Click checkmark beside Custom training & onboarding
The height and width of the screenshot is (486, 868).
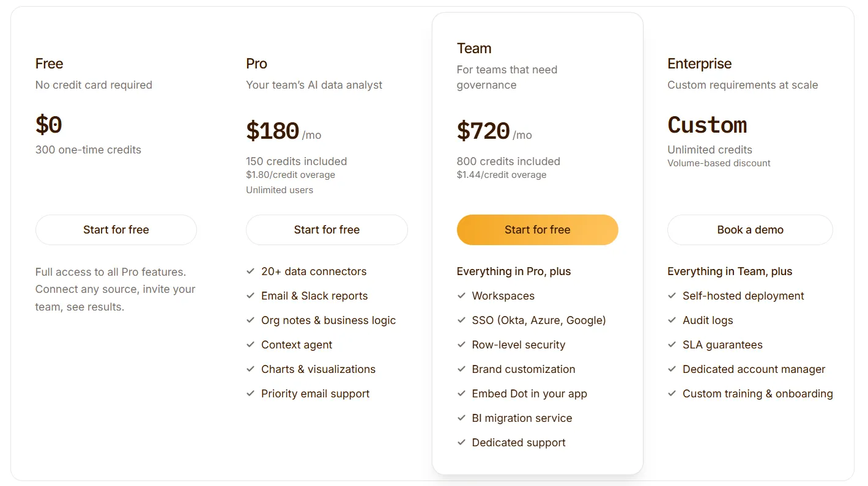[672, 393]
